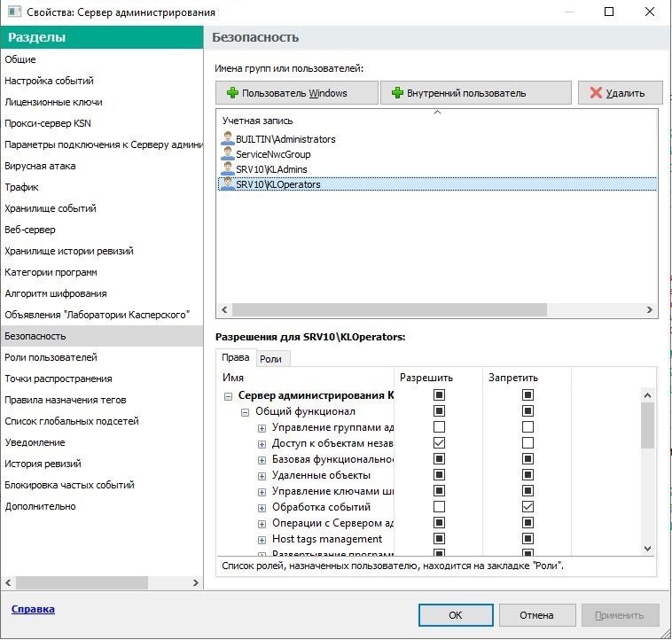Click green plus icon for Внутренний пользователь

coord(397,93)
